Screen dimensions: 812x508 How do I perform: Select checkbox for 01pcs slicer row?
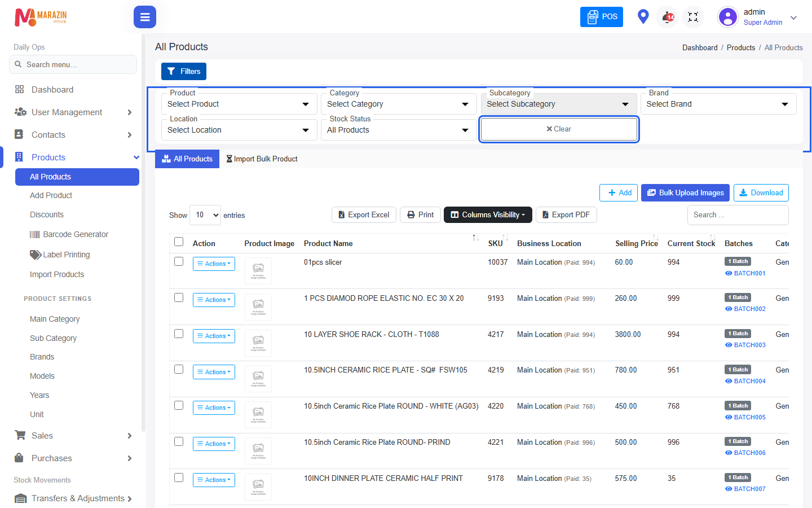click(x=179, y=261)
